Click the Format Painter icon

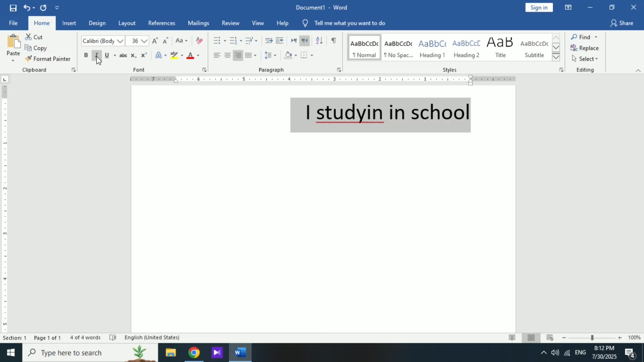[29, 59]
